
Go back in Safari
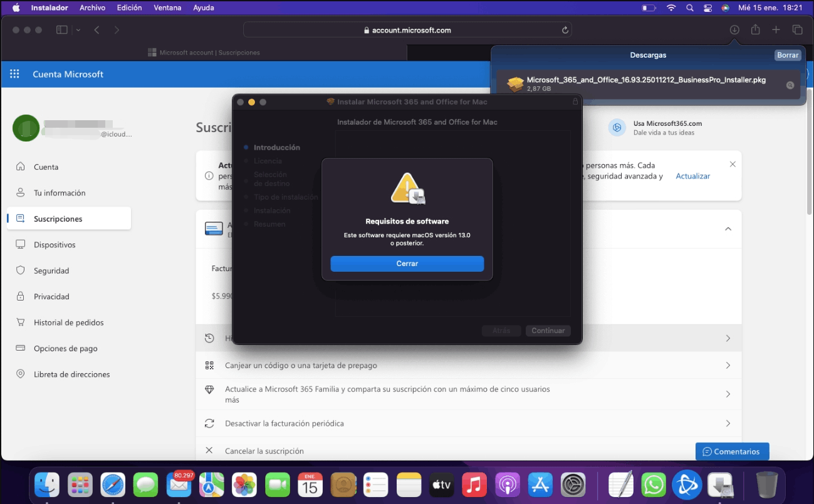tap(97, 30)
